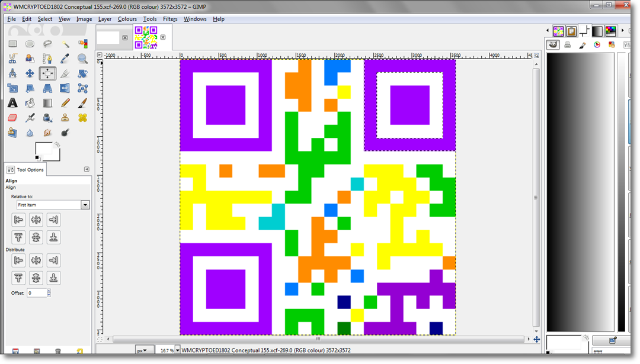Distribute left edges under Distribute section

click(x=18, y=260)
